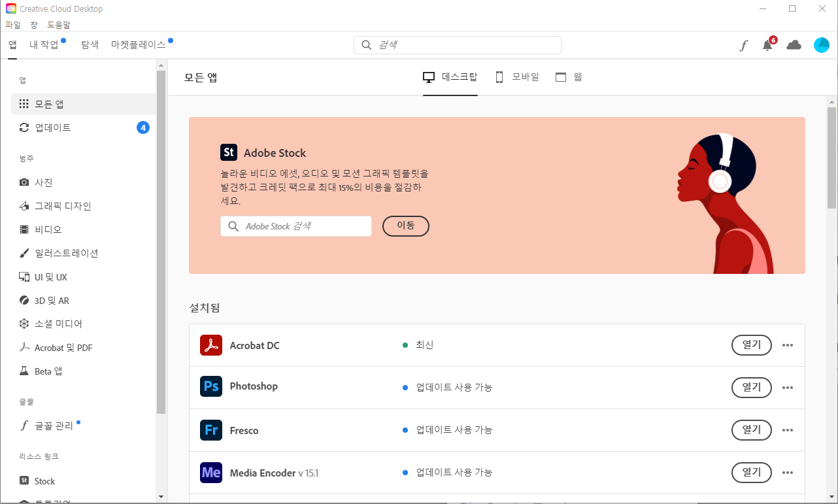Screen dimensions: 838x504
Task: Open Beta 앱 category
Action: [83, 371]
